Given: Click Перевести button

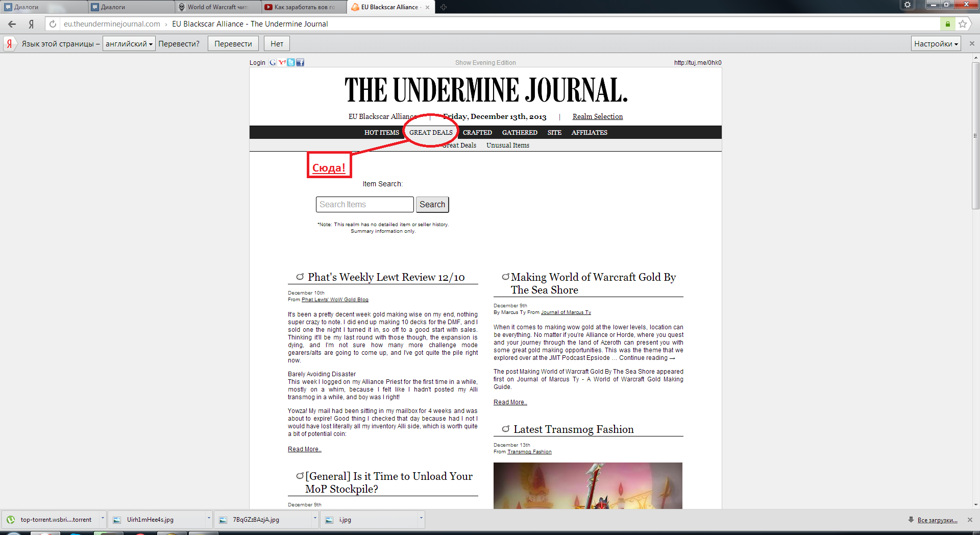Looking at the screenshot, I should click(233, 43).
